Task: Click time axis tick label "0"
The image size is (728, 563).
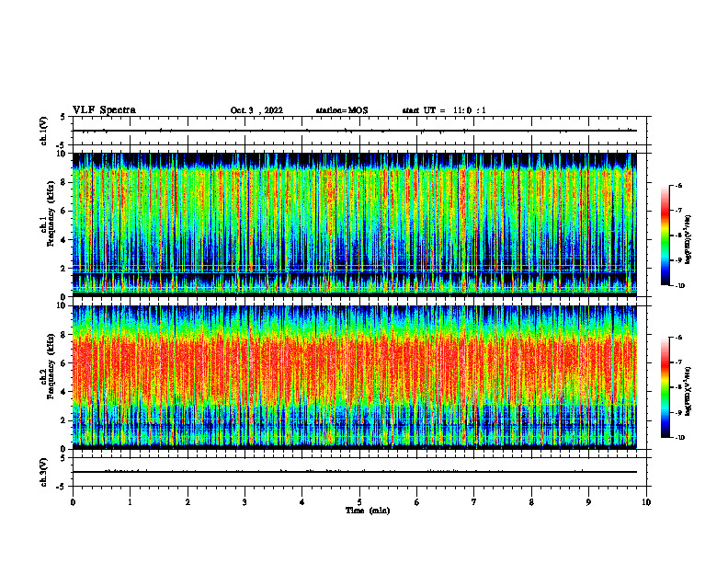Action: 73,502
